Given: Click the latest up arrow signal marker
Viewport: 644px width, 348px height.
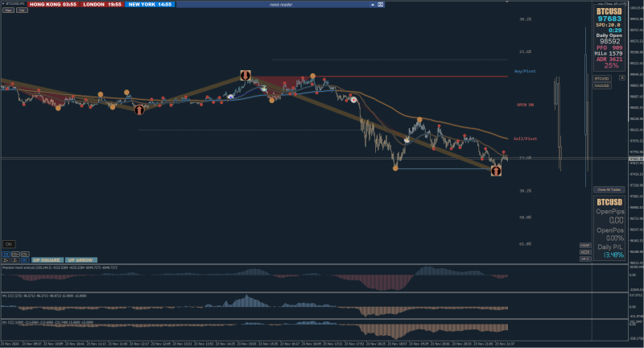Looking at the screenshot, I should pyautogui.click(x=496, y=171).
